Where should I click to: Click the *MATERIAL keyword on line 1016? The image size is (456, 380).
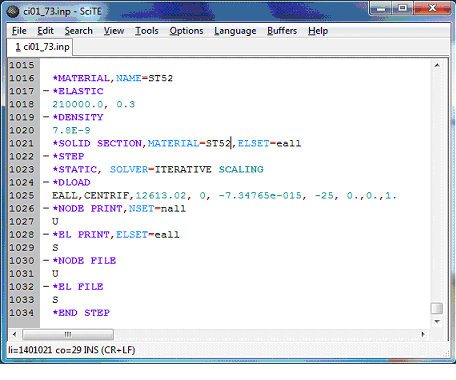(x=81, y=78)
